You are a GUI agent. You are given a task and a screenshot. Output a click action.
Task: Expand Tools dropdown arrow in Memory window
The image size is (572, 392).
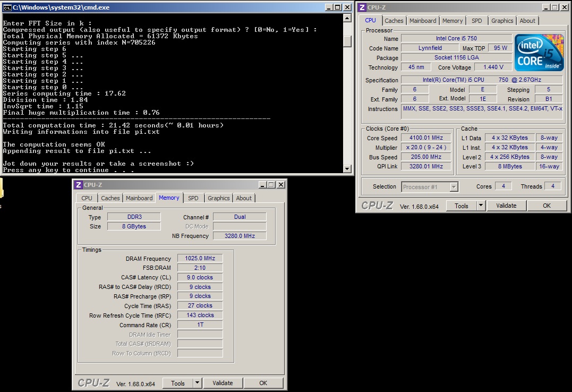tap(198, 384)
